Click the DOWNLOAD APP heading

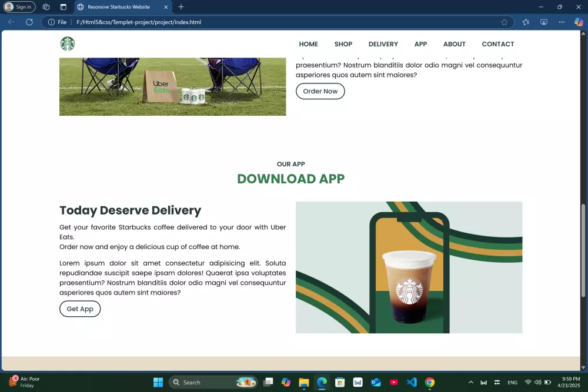point(290,179)
